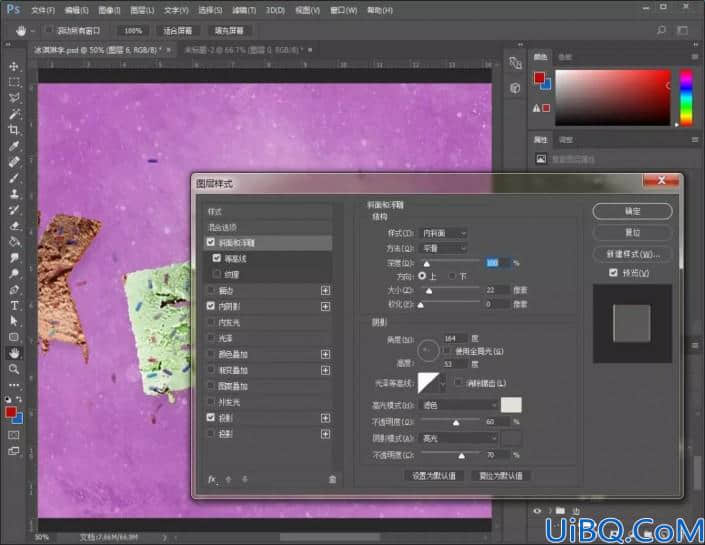
Task: Enable the 内发光 checkbox
Action: coord(211,322)
